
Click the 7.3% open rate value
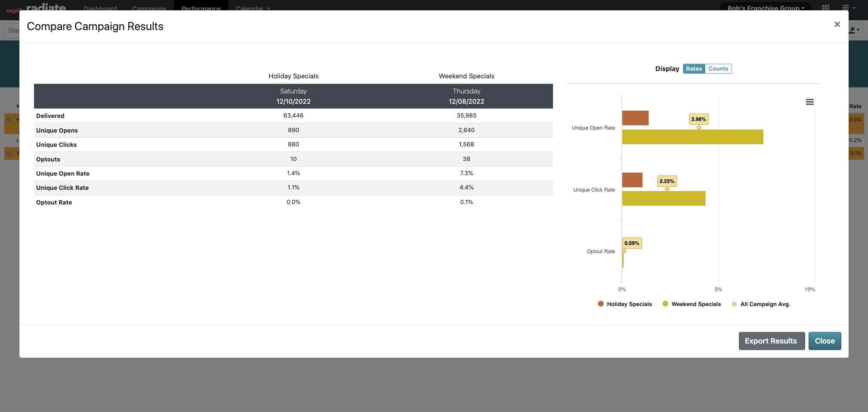point(466,173)
